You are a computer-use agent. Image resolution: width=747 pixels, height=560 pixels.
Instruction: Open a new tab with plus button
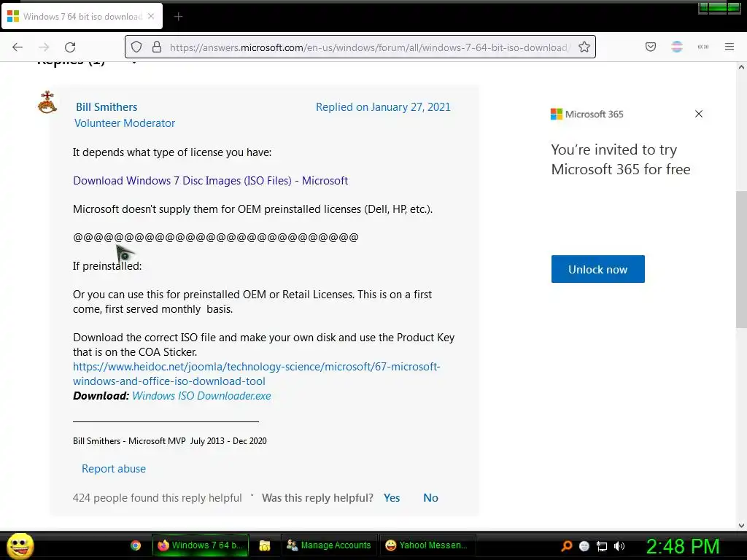tap(178, 17)
